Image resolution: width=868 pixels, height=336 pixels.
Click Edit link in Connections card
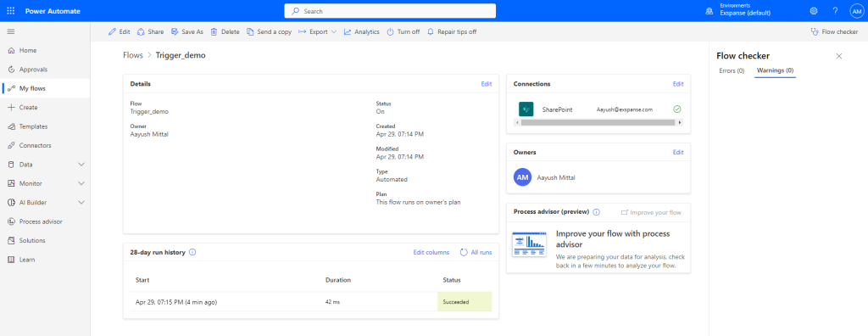point(678,84)
